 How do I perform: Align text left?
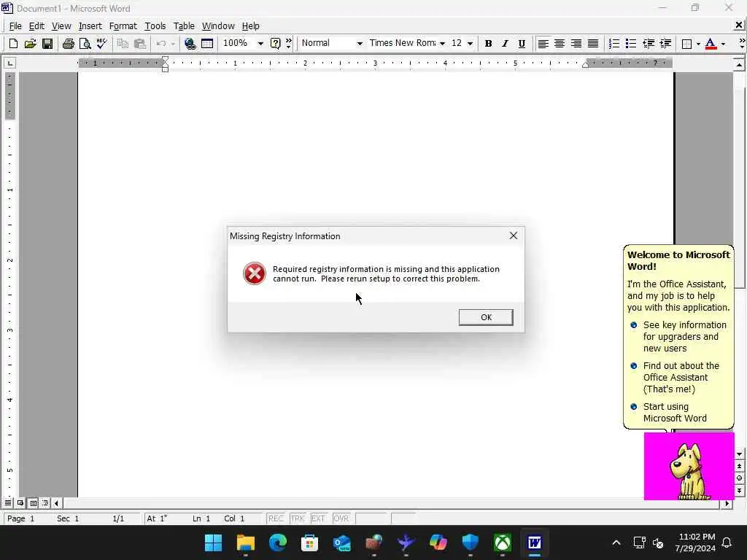pyautogui.click(x=543, y=44)
